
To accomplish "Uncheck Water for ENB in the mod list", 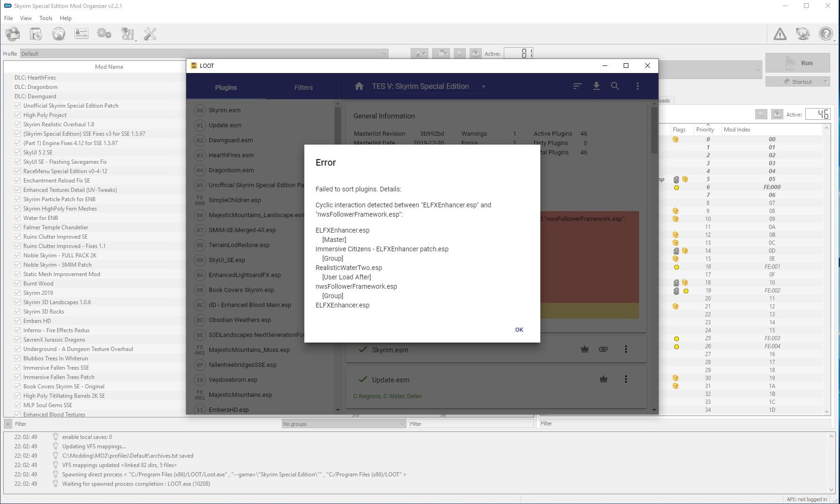I will tap(17, 218).
